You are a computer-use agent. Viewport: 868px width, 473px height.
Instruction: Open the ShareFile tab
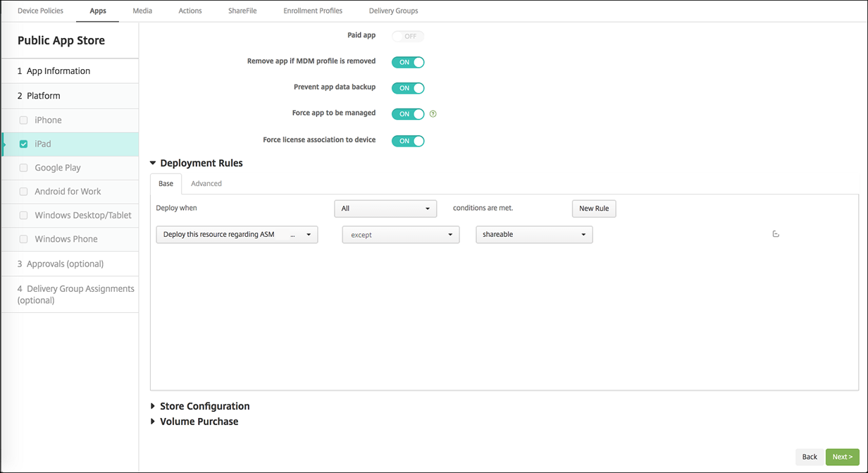[242, 11]
